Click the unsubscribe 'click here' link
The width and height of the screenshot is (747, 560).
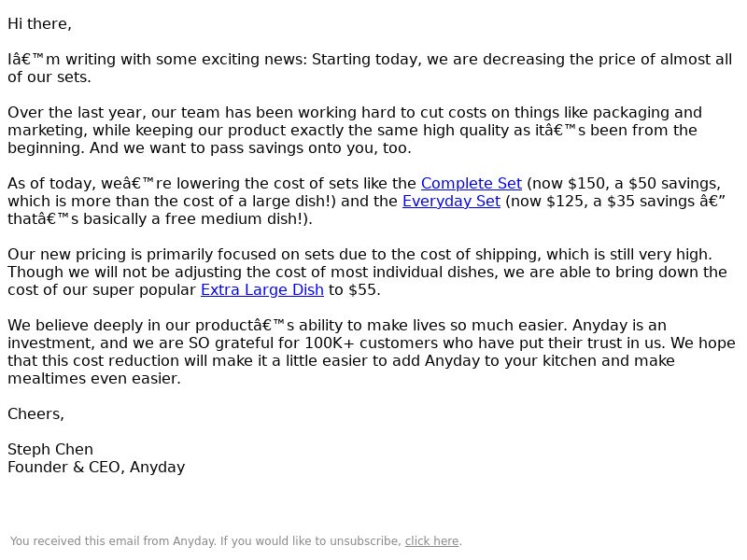tap(431, 541)
